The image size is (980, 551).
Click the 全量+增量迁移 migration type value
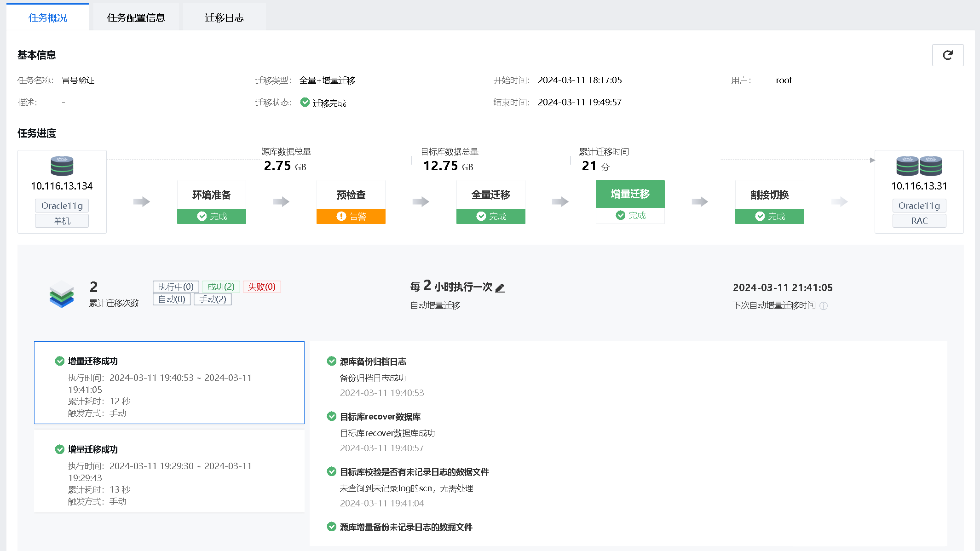point(328,80)
